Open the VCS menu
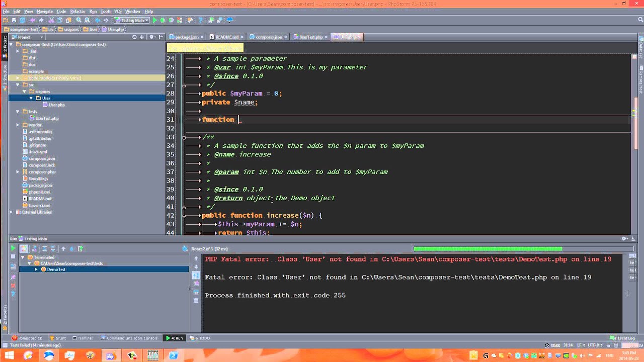 coord(118,11)
